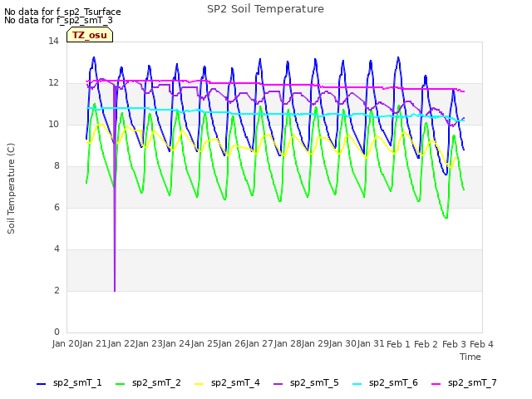The height and width of the screenshot is (399, 532).
Task: Click 'No data for f_sp2_smT_3' message
Action: pyautogui.click(x=58, y=20)
